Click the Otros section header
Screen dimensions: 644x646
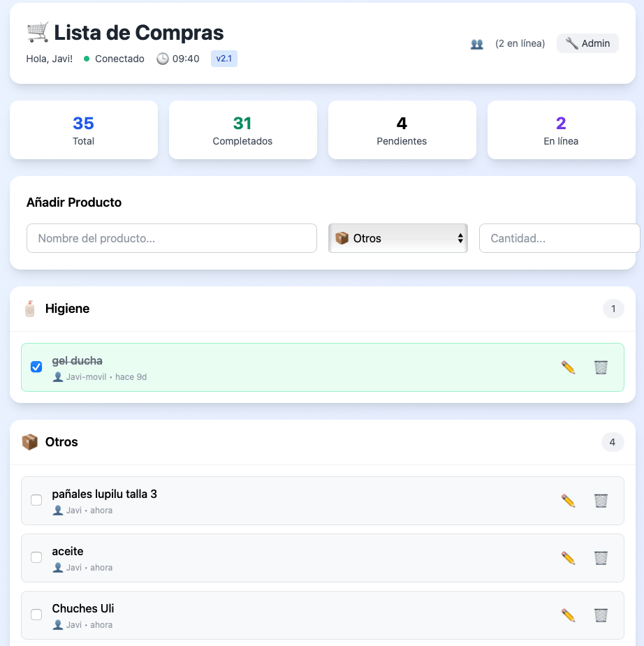[61, 442]
